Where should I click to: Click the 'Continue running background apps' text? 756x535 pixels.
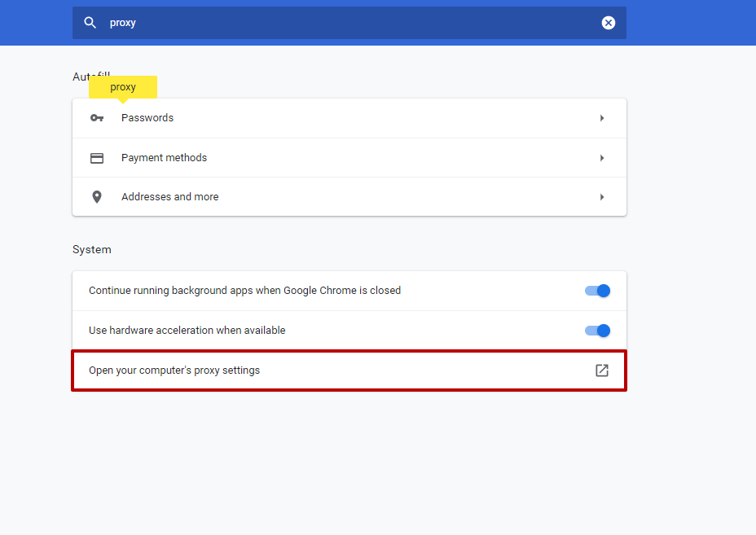click(244, 291)
